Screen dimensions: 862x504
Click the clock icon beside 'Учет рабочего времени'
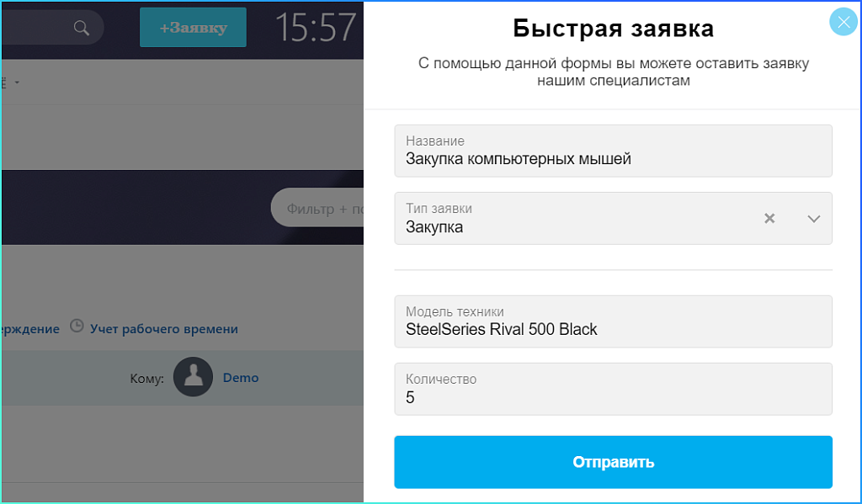pyautogui.click(x=77, y=328)
